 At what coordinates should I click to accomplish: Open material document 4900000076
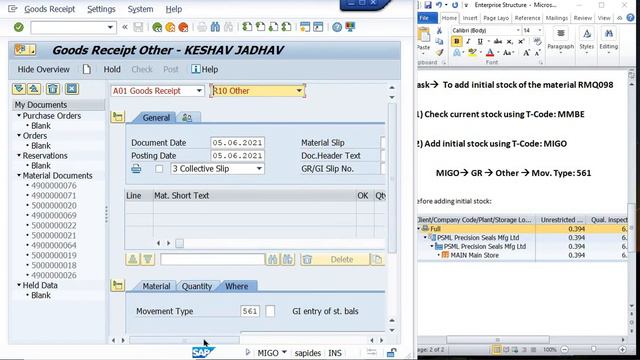(54, 185)
